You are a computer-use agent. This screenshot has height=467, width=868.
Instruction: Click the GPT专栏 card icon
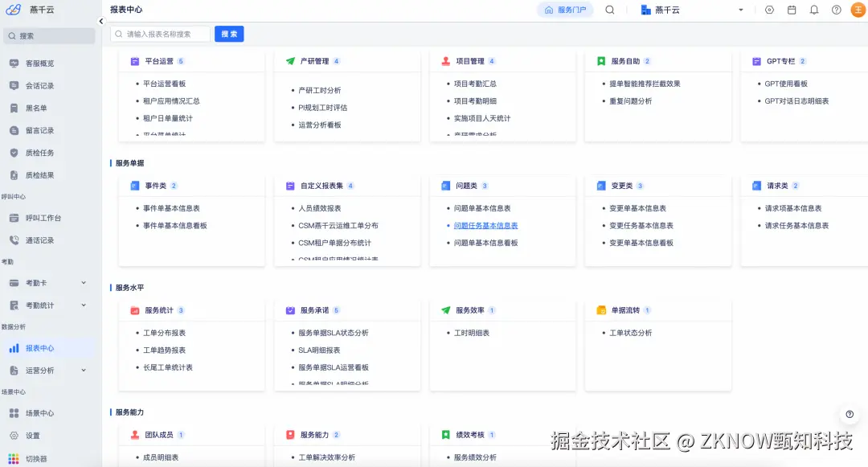pyautogui.click(x=757, y=61)
